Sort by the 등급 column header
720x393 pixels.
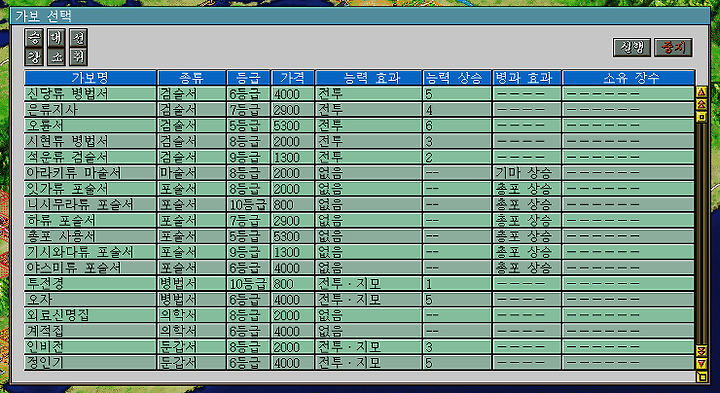coord(248,78)
